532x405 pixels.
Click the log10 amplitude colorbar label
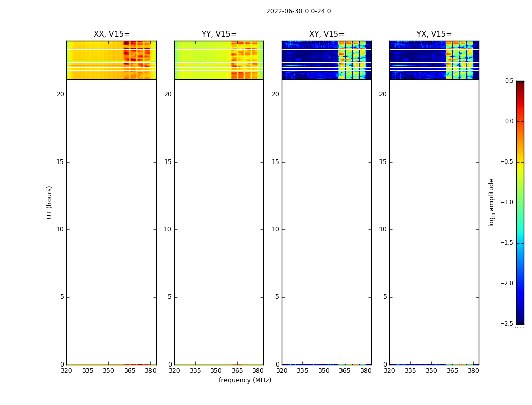point(491,202)
